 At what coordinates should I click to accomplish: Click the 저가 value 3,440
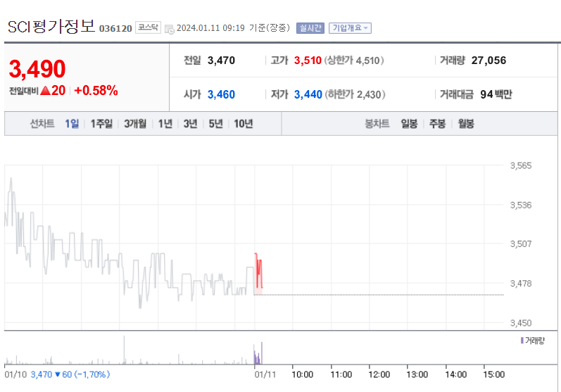pyautogui.click(x=308, y=94)
